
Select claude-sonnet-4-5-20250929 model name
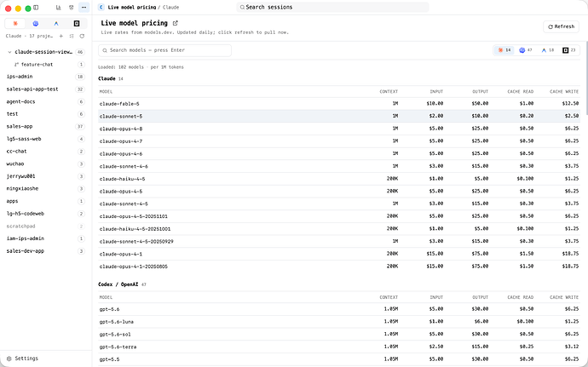pos(136,242)
